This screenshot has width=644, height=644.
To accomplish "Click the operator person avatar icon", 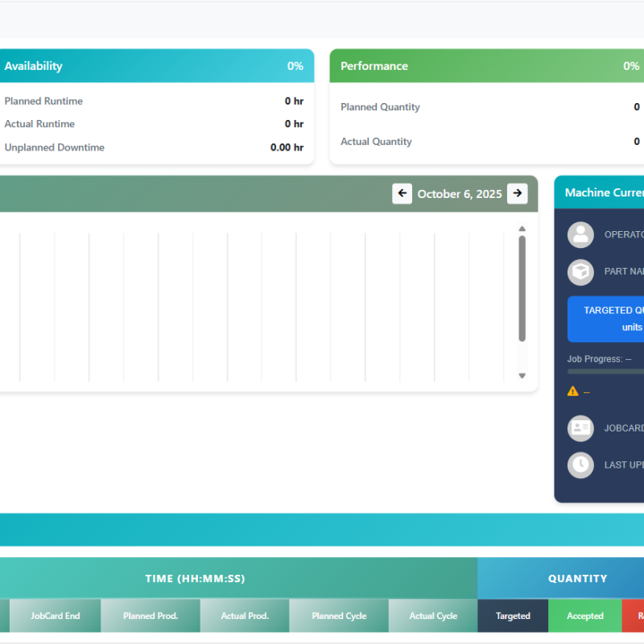I will (x=580, y=235).
